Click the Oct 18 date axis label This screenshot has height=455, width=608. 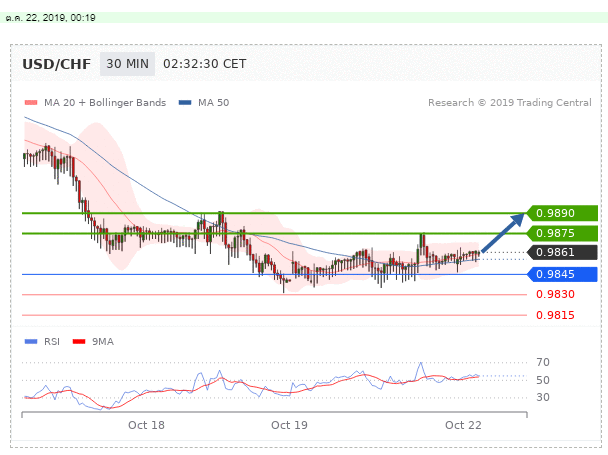(146, 425)
